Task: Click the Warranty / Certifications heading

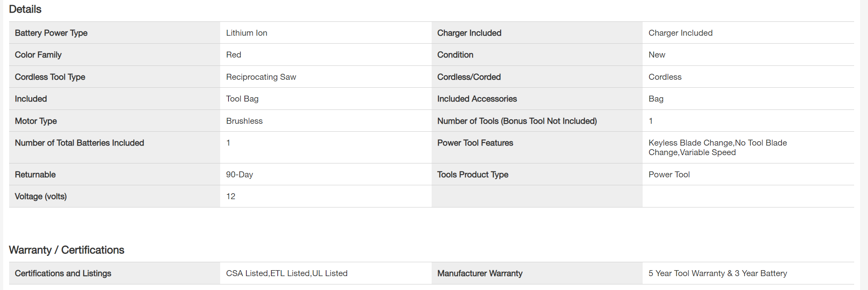Action: click(x=66, y=250)
